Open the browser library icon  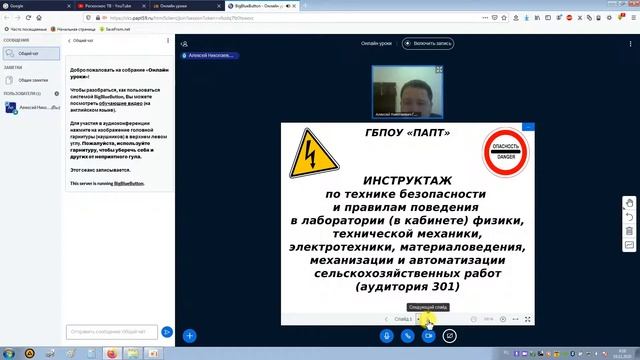click(537, 18)
